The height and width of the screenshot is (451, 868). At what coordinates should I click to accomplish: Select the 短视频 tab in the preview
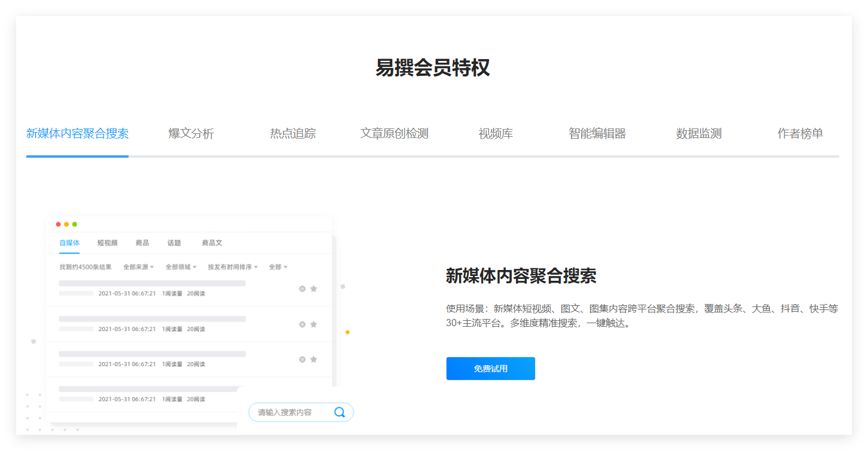107,243
